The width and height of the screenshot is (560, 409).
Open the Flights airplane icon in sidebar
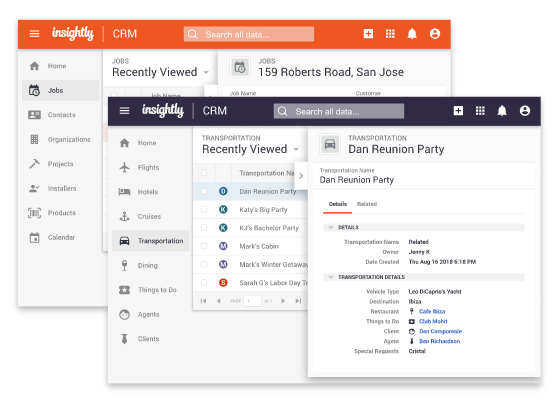124,167
